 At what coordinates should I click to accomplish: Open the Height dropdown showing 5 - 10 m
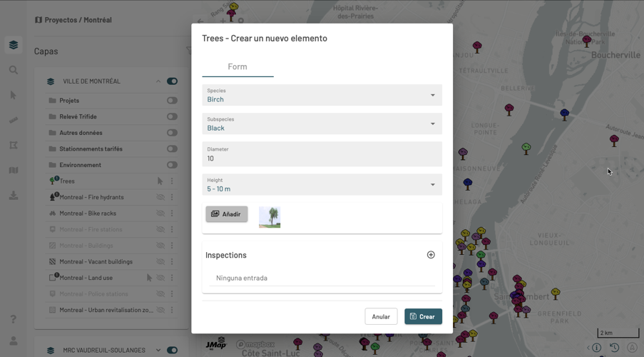point(322,185)
